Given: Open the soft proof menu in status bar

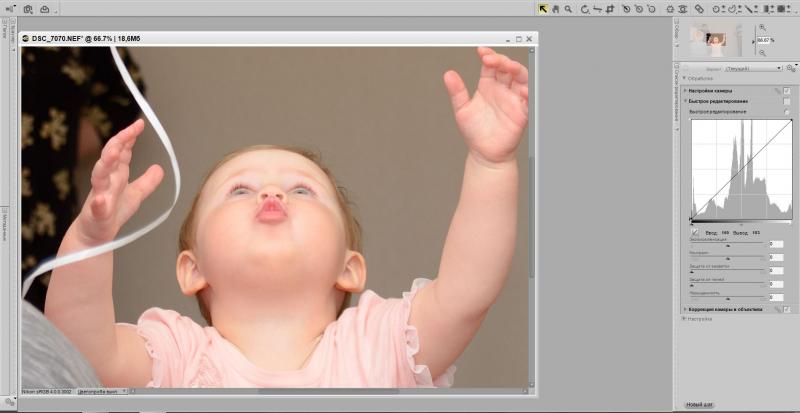Looking at the screenshot, I should (102, 392).
